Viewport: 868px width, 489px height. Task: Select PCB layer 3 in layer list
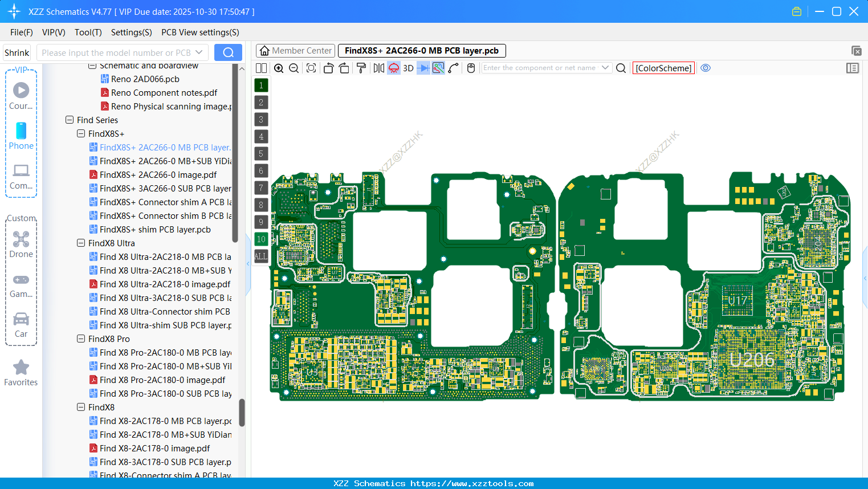261,119
